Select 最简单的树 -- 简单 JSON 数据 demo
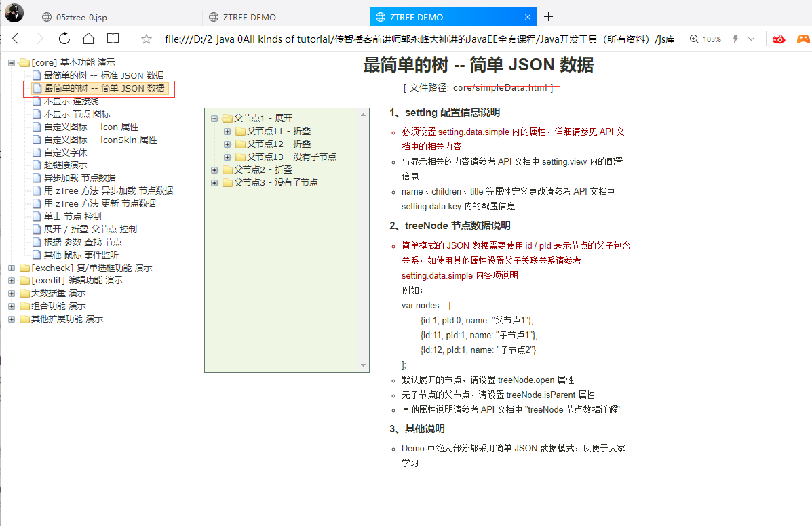Image resolution: width=812 pixels, height=526 pixels. point(104,88)
